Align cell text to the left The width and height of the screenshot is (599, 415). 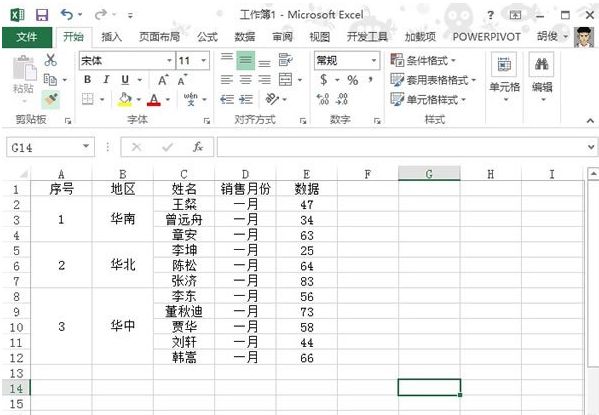pyautogui.click(x=227, y=79)
